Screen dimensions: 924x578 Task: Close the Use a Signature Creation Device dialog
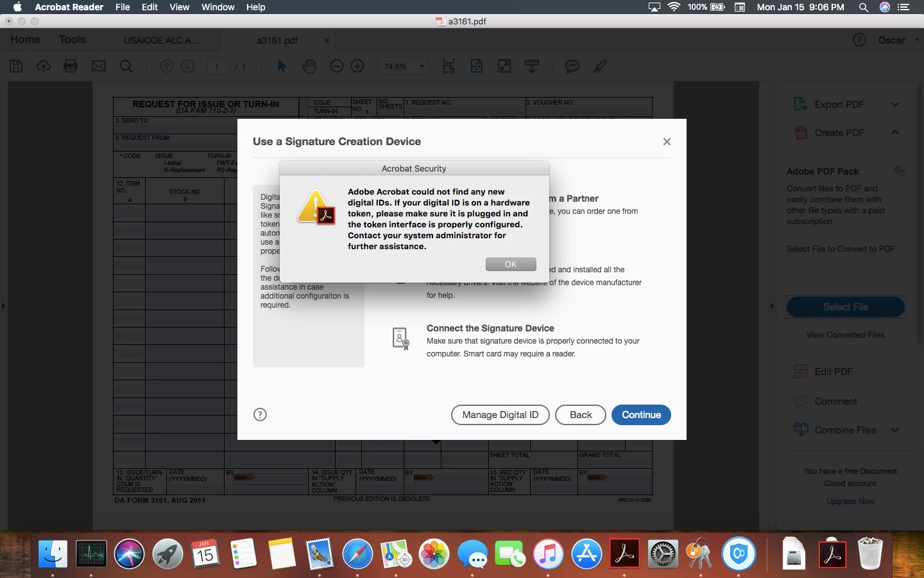coord(667,141)
